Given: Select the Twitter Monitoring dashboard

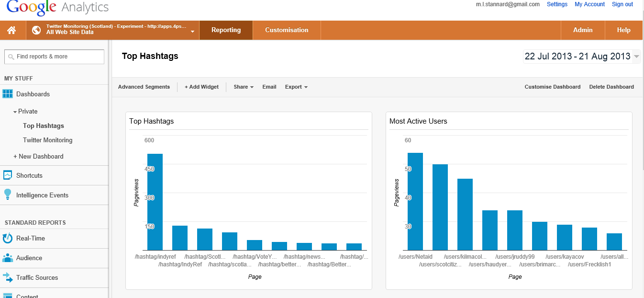Looking at the screenshot, I should point(48,140).
